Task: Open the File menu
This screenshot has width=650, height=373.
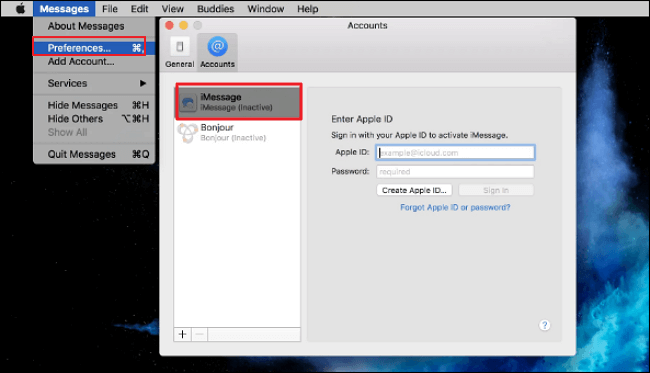Action: pos(110,9)
